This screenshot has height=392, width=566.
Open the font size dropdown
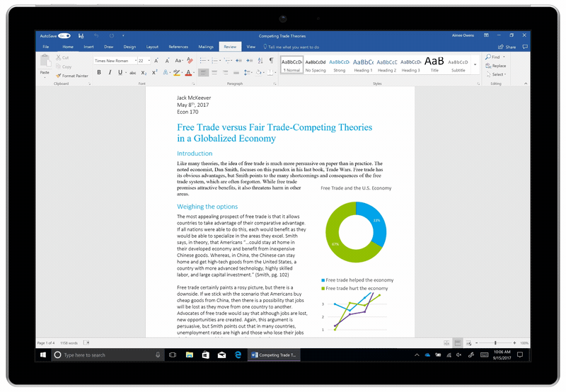[x=149, y=61]
